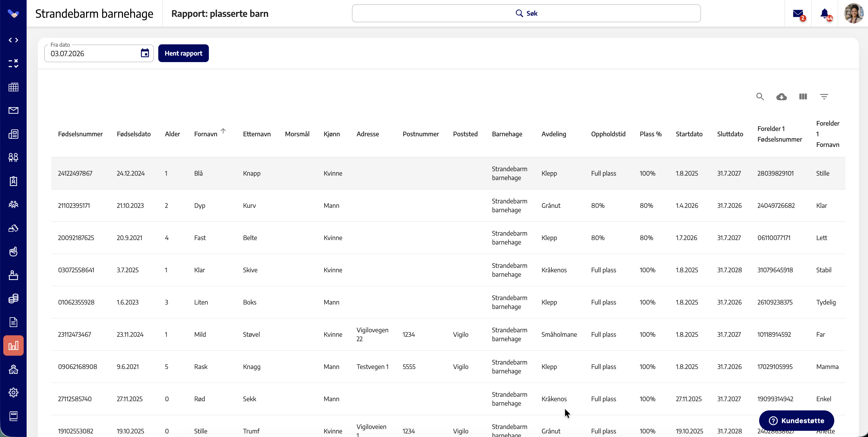This screenshot has height=437, width=868.
Task: Open the calendar picker in Fra dato
Action: pyautogui.click(x=145, y=53)
